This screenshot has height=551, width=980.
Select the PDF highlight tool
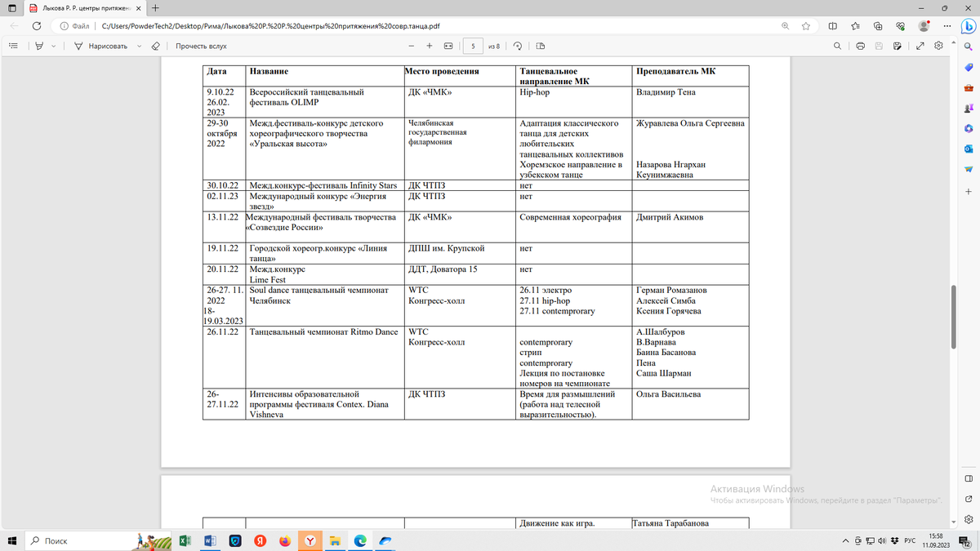[39, 46]
